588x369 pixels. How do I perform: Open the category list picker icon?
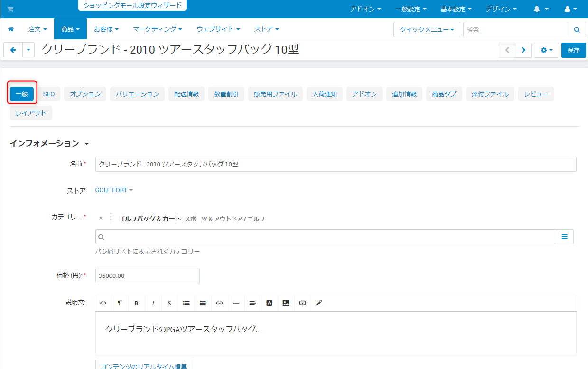[564, 237]
